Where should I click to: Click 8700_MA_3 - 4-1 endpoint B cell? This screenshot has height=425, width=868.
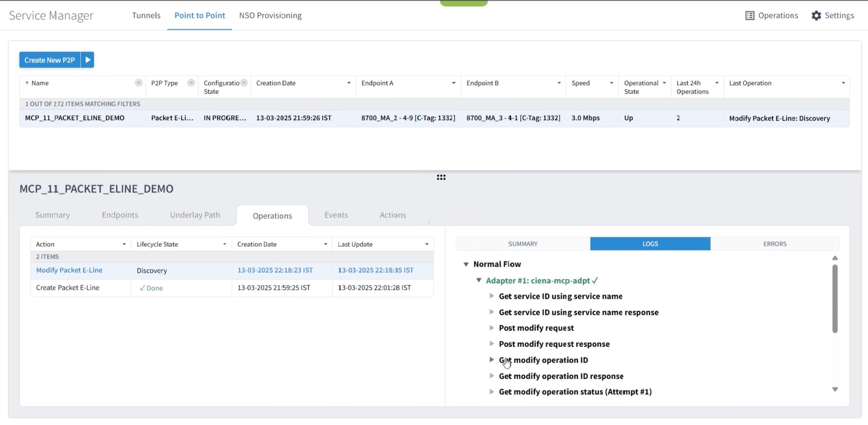pyautogui.click(x=513, y=118)
